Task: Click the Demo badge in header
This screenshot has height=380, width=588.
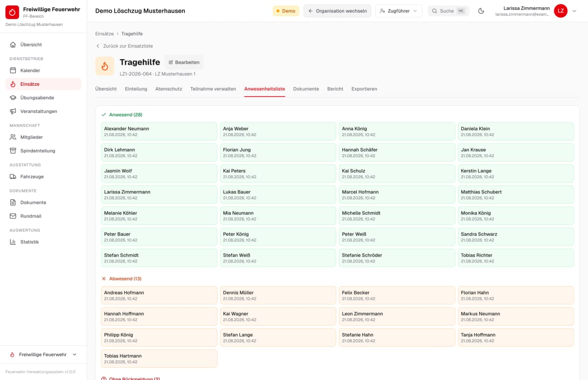Action: [x=286, y=11]
